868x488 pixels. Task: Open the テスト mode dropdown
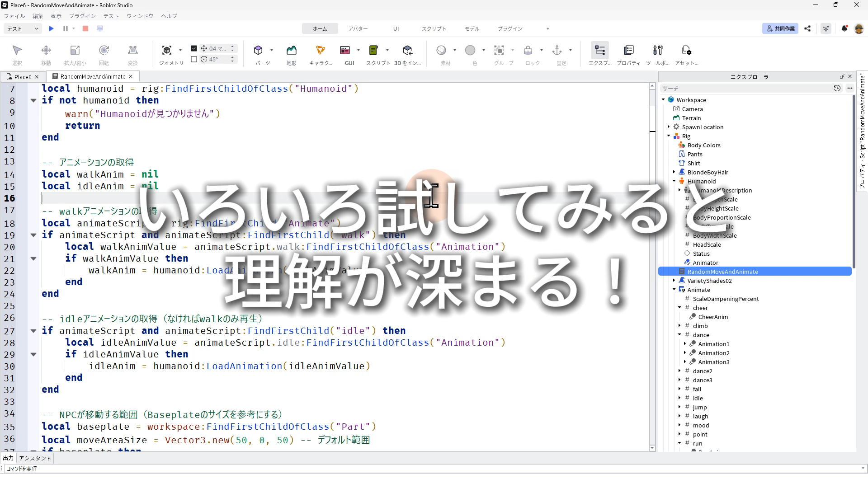pos(23,28)
